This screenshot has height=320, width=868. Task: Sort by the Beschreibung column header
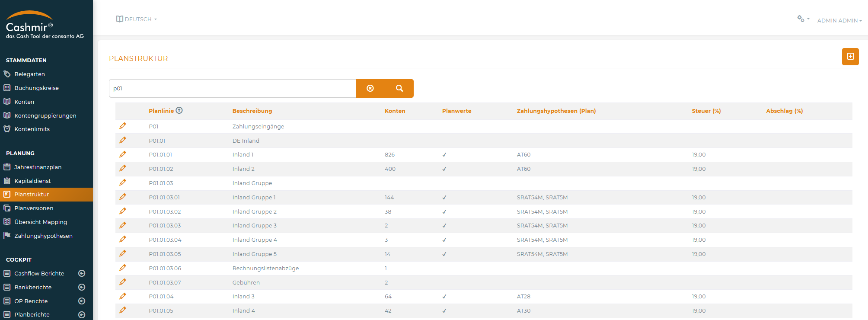252,111
